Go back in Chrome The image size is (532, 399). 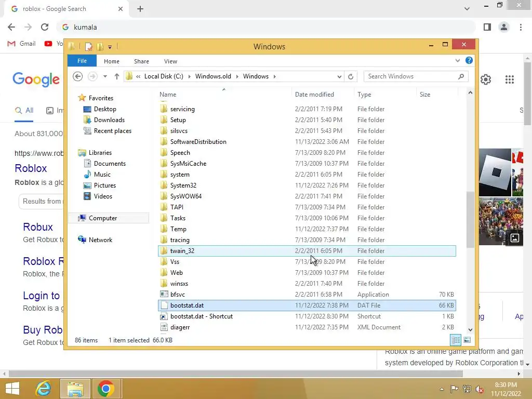coord(11,27)
